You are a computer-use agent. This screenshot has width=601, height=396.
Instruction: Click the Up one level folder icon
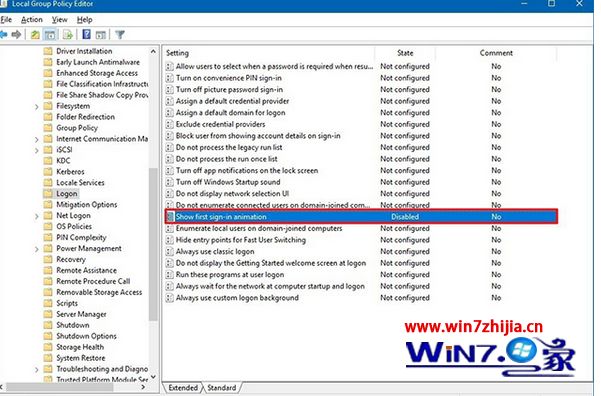coord(35,35)
